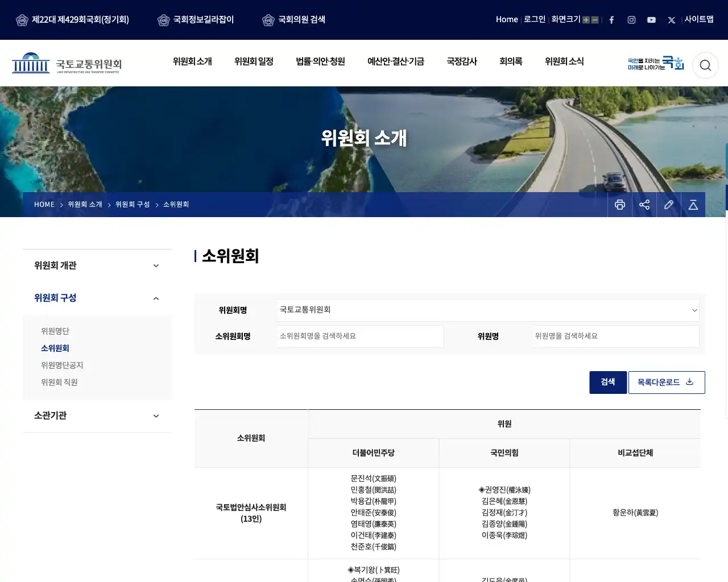This screenshot has width=728, height=582.
Task: Expand the 소관기관 sidebar section
Action: tap(97, 415)
